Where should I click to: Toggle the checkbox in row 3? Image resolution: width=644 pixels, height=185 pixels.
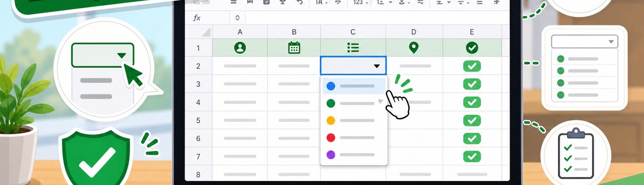[x=472, y=84]
